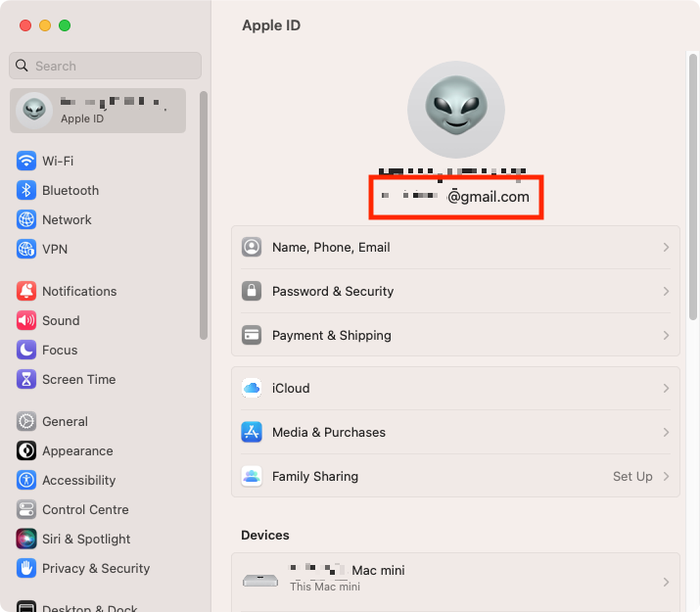
Task: Click the Devices section heading
Action: tap(265, 536)
